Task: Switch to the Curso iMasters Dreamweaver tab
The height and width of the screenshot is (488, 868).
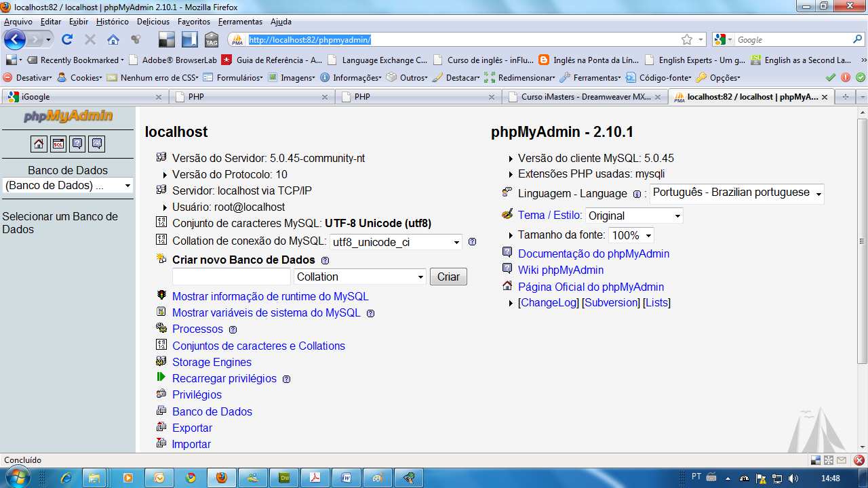Action: 585,97
